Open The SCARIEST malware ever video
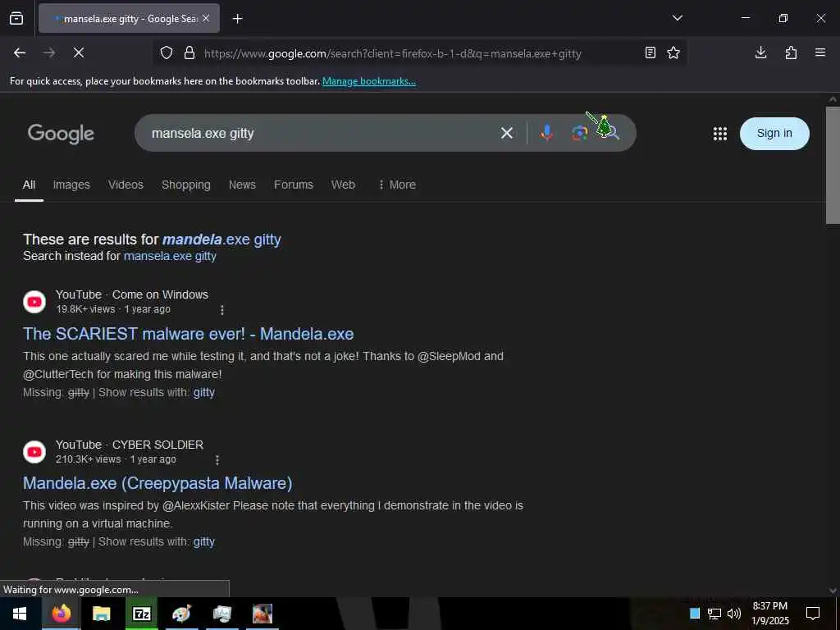The width and height of the screenshot is (840, 630). click(x=188, y=334)
